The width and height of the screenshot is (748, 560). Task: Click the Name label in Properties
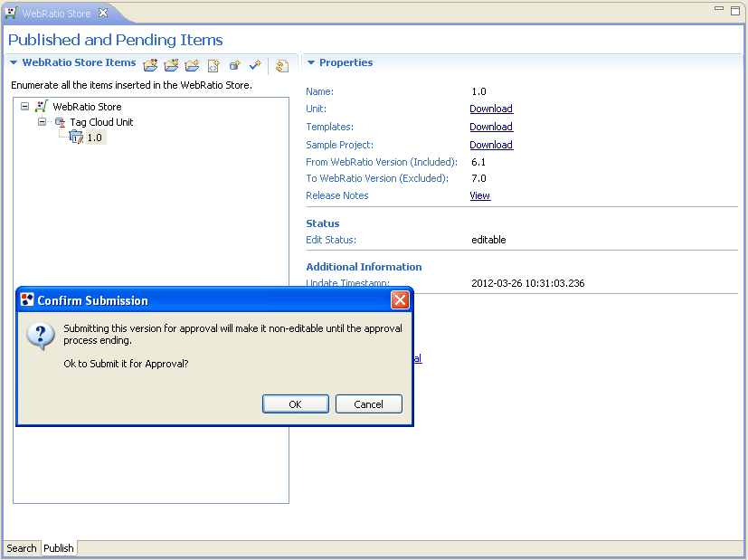(x=319, y=91)
